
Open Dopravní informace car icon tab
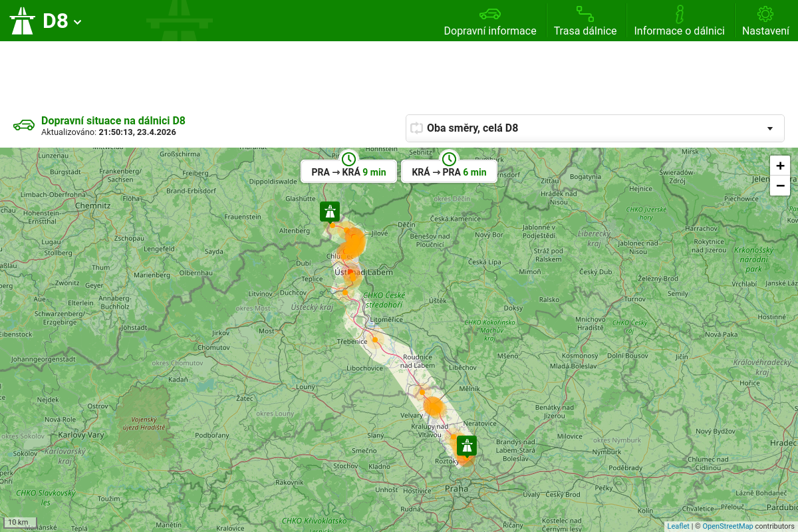(489, 14)
